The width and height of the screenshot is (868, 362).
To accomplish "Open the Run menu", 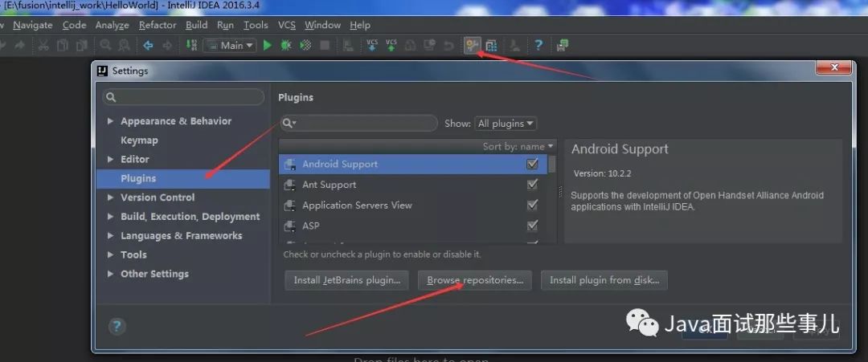I will coord(225,25).
